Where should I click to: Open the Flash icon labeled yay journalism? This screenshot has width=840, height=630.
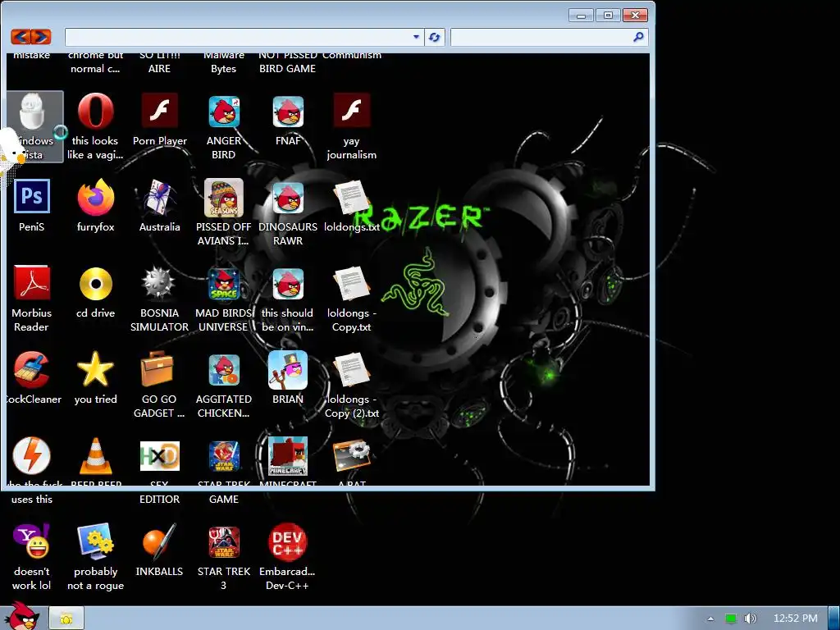[x=351, y=111]
